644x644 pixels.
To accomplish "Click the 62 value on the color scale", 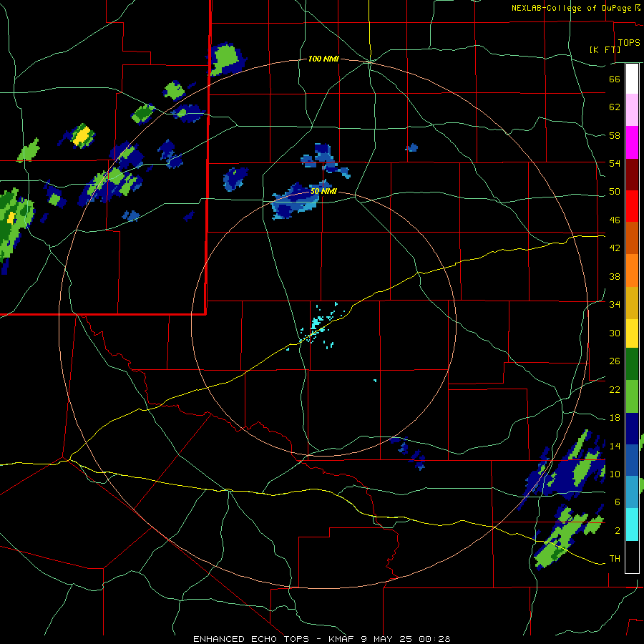I will (615, 107).
